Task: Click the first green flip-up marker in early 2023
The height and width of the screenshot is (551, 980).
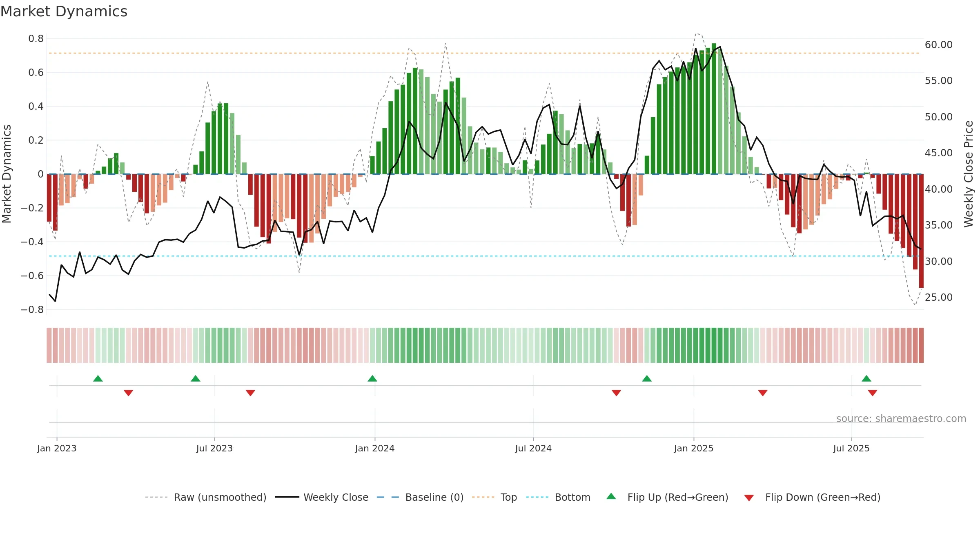Action: pos(98,378)
